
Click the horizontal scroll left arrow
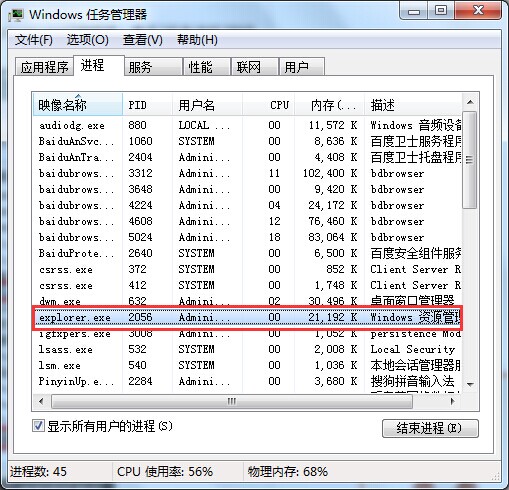point(41,401)
